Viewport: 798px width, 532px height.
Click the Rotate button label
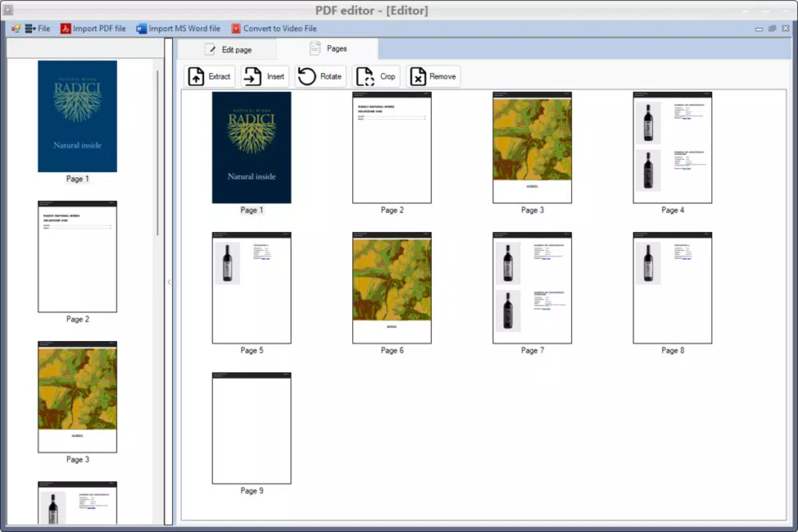click(330, 76)
